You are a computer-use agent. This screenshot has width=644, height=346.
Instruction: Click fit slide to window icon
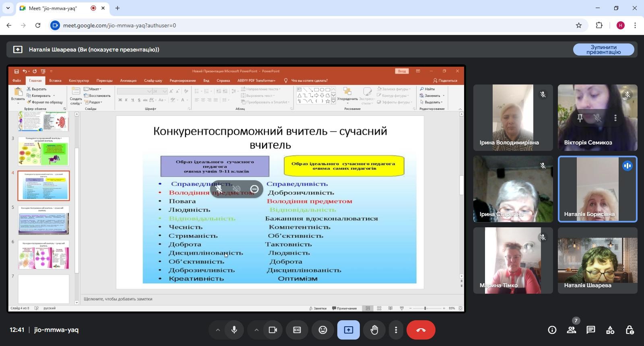click(460, 308)
